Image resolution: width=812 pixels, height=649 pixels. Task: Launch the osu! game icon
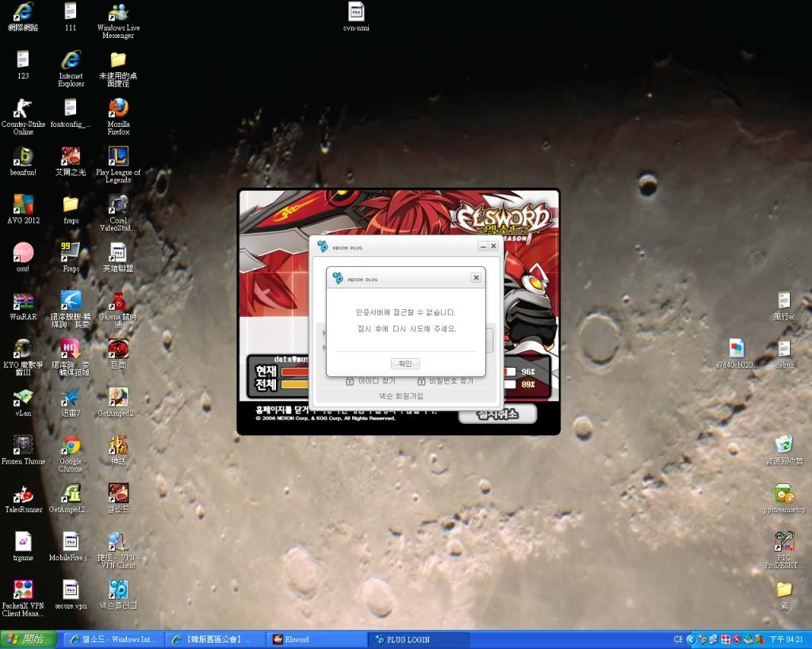(23, 253)
